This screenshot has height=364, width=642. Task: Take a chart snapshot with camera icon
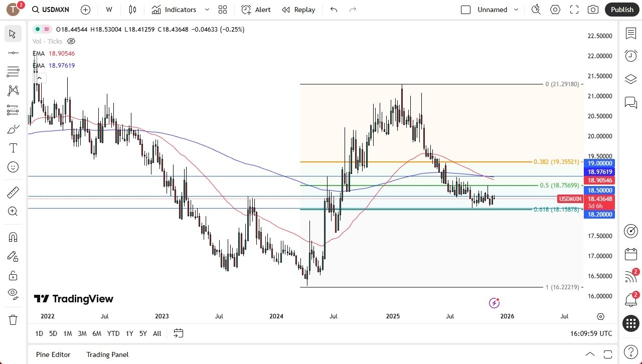(x=592, y=9)
